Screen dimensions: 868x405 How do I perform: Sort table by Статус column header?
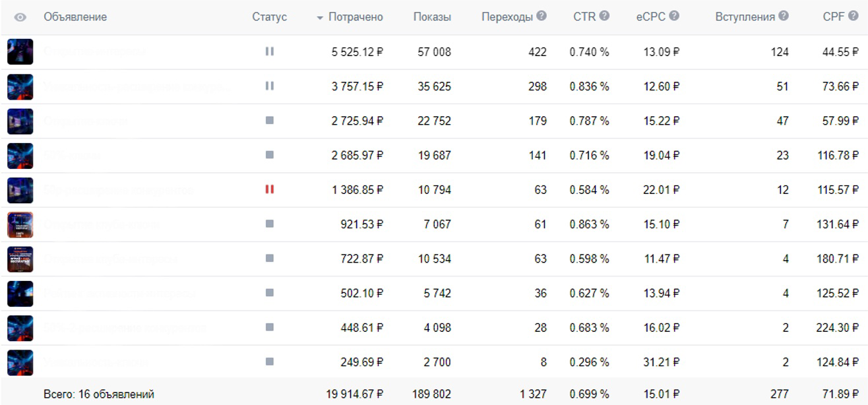click(x=269, y=17)
